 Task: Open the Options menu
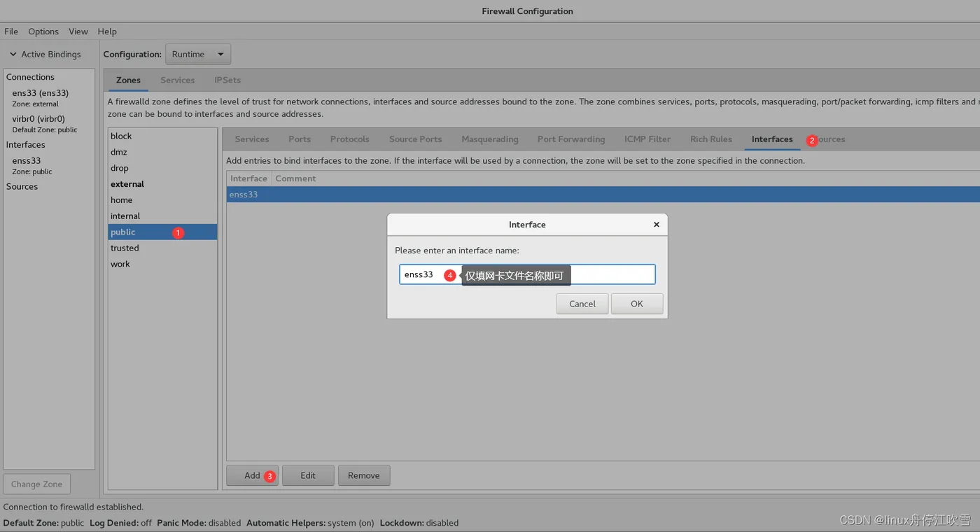click(43, 31)
